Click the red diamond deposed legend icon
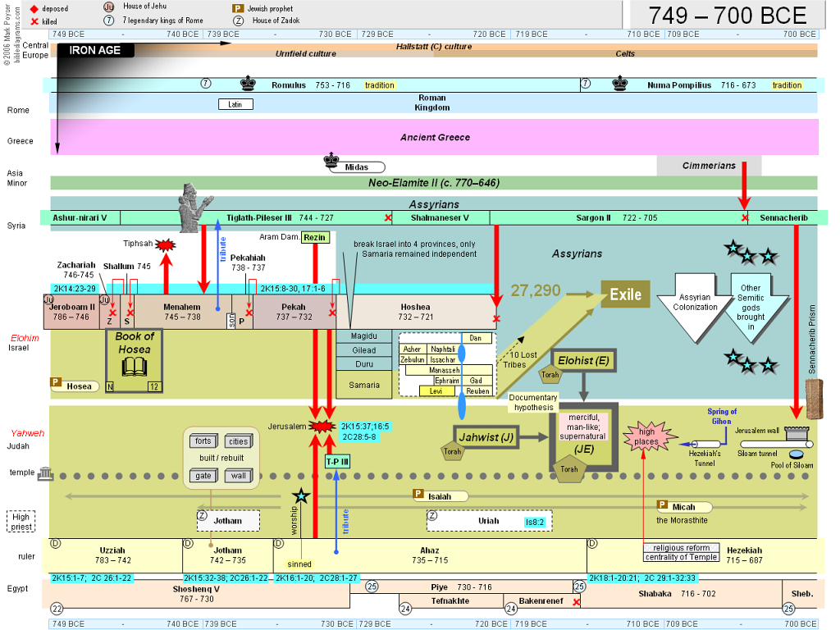Image resolution: width=840 pixels, height=630 pixels. [x=34, y=9]
